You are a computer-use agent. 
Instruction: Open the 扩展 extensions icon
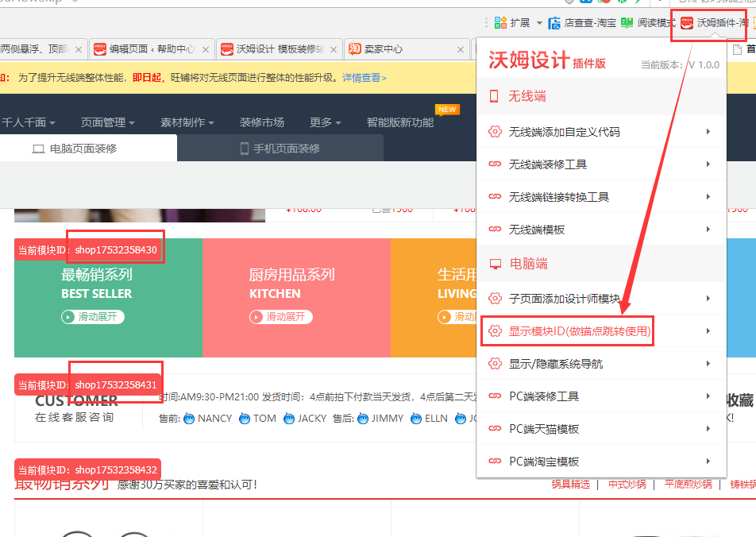[501, 23]
